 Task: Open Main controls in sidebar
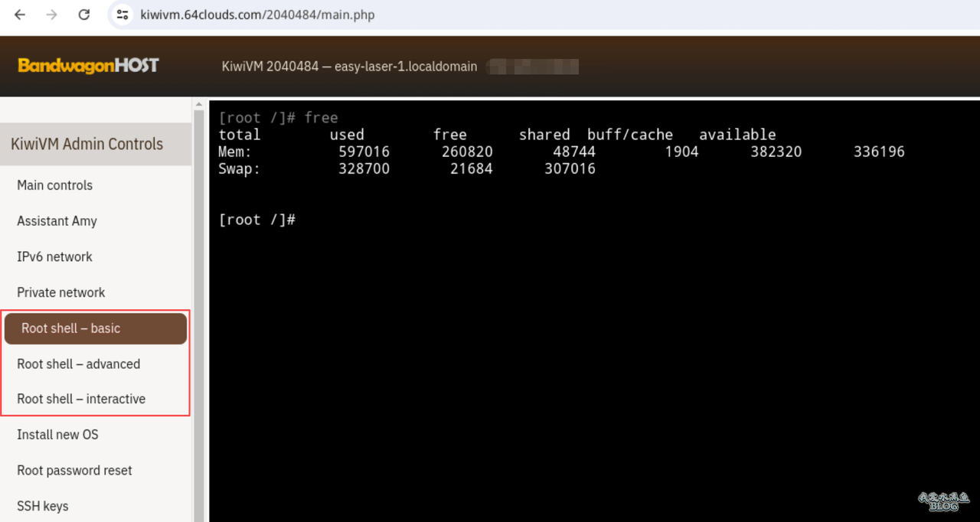pyautogui.click(x=54, y=185)
